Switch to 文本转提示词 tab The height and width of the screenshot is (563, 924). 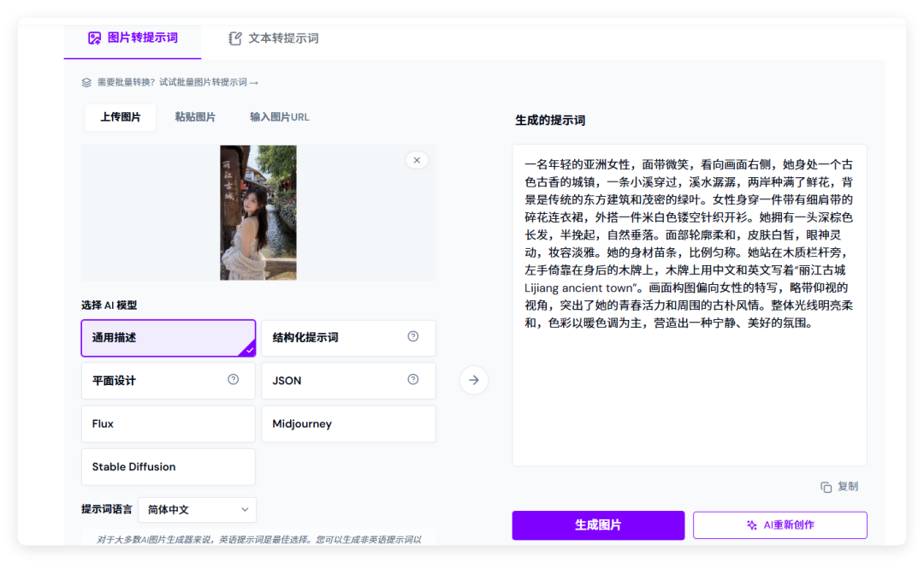(274, 39)
